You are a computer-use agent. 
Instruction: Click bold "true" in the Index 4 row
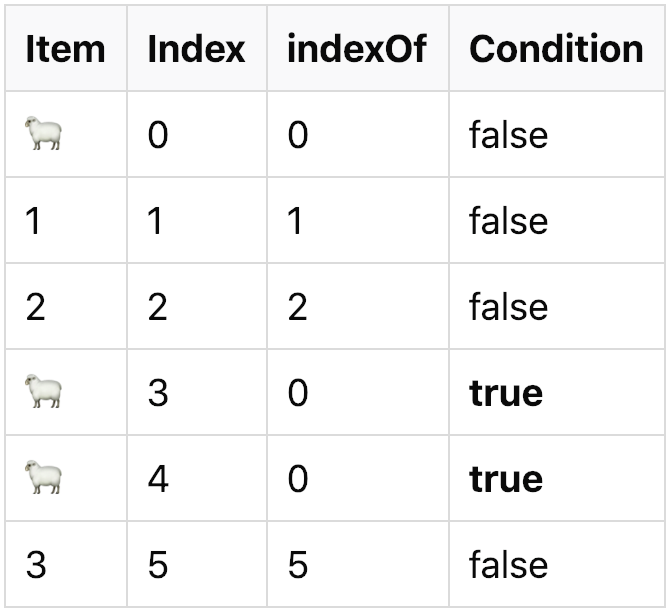point(506,479)
